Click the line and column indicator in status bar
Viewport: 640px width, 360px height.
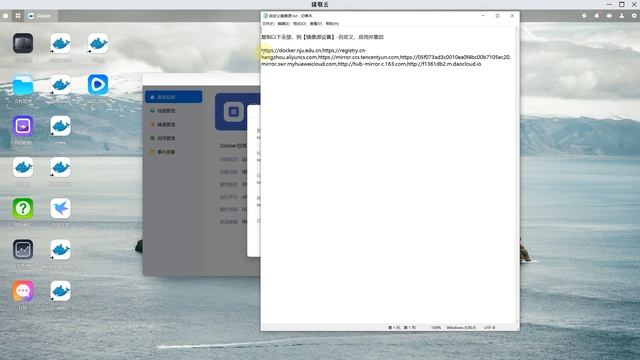coord(402,328)
